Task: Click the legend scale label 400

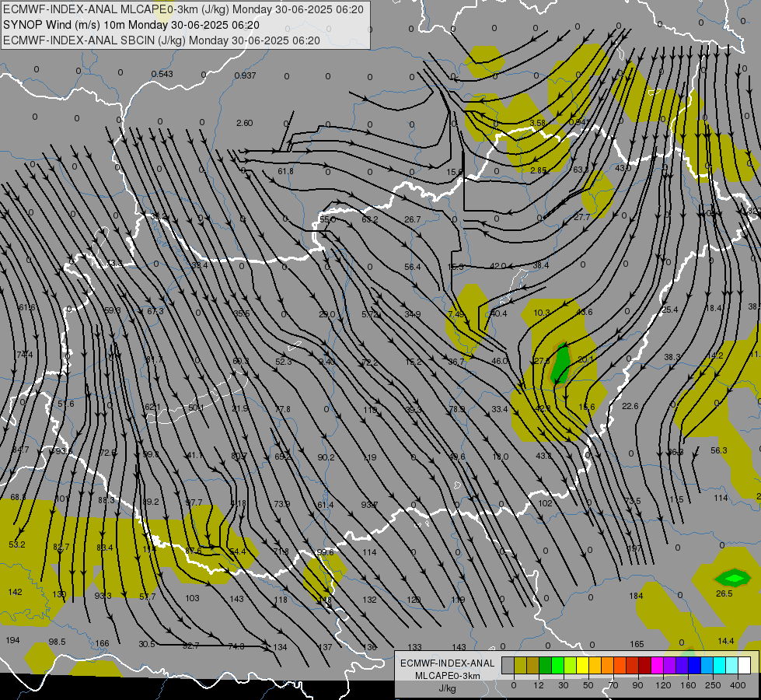Action: point(738,685)
